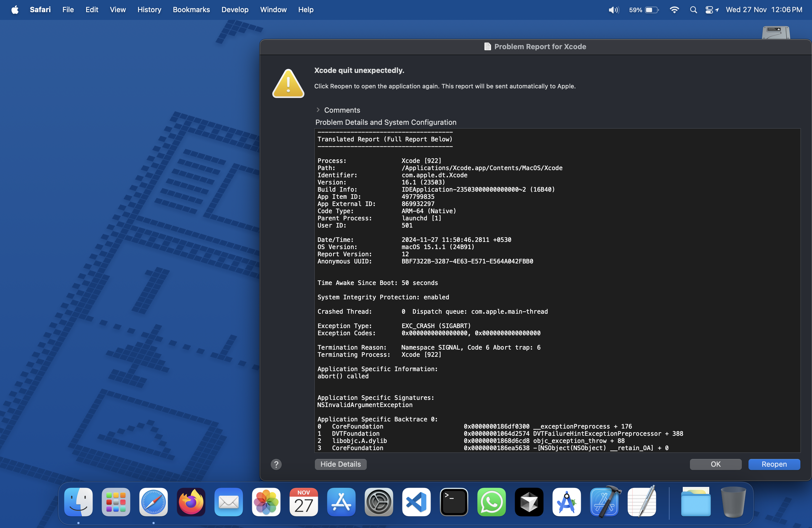This screenshot has width=812, height=528.
Task: Click the 'Path:' row with Xcode.app
Action: point(440,168)
